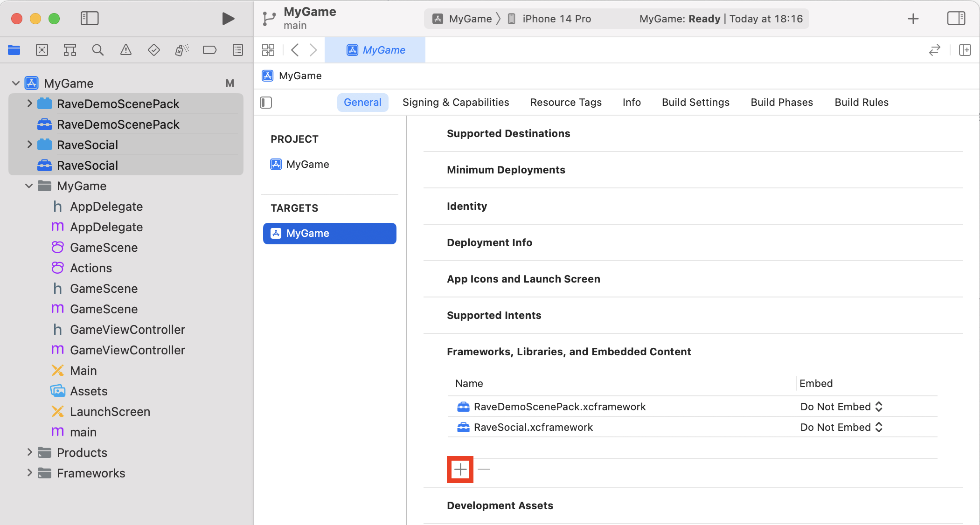The width and height of the screenshot is (980, 525).
Task: Open the Breakpoint navigator
Action: (210, 50)
